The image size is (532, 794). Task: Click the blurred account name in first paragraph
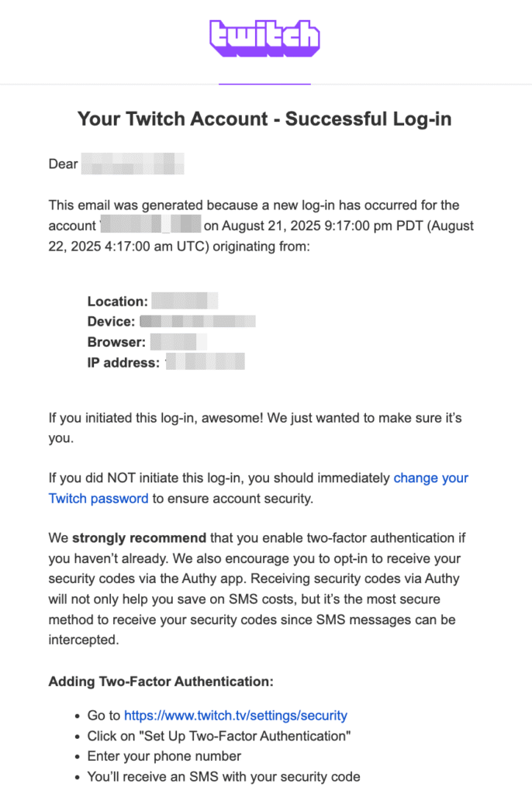[151, 226]
